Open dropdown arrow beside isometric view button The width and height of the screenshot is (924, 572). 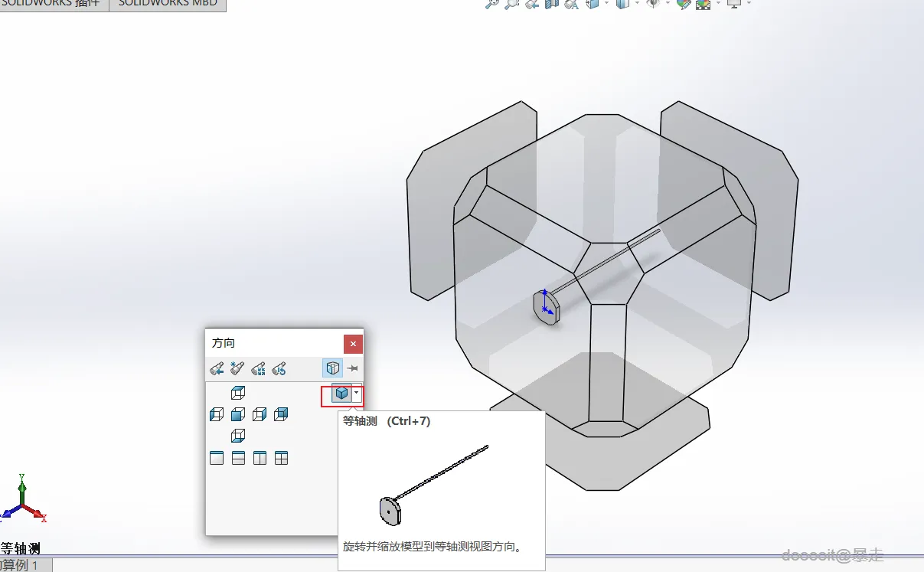[x=356, y=393]
